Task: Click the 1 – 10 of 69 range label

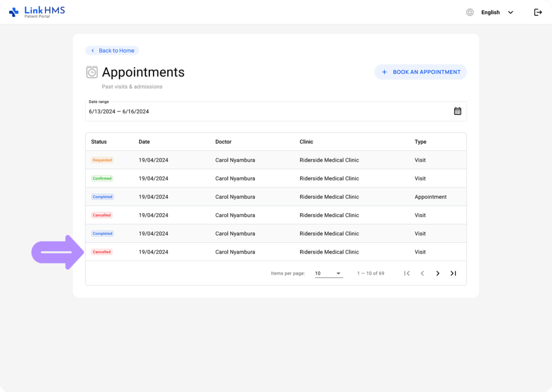Action: 370,273
